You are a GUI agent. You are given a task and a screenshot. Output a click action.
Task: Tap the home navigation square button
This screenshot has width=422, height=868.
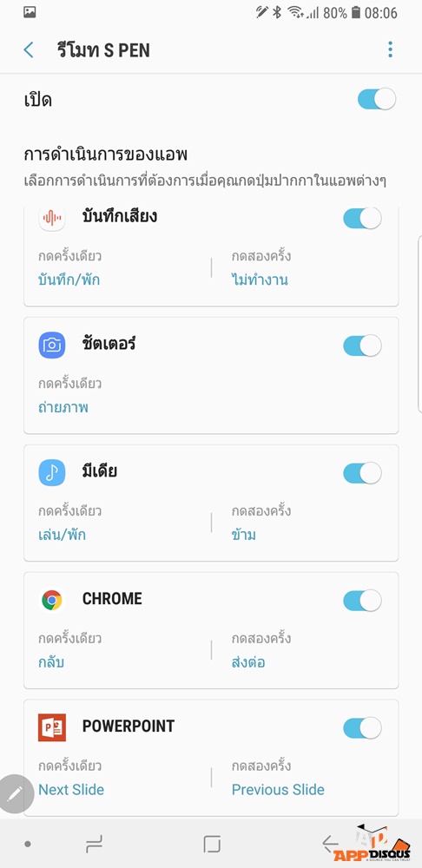[212, 845]
